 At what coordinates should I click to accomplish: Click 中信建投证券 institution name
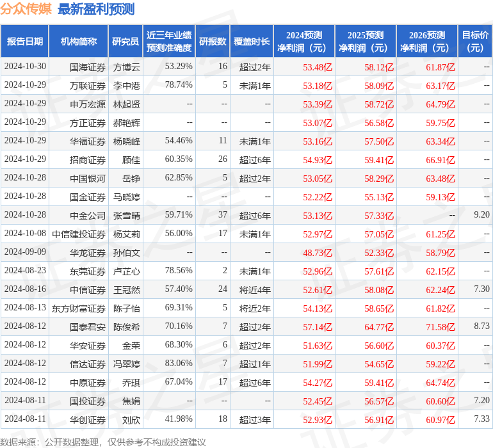tap(79, 234)
